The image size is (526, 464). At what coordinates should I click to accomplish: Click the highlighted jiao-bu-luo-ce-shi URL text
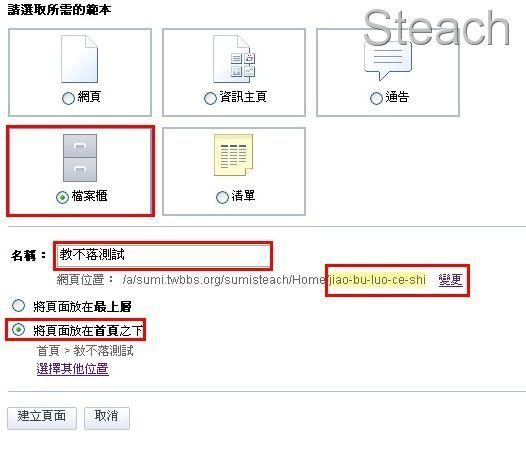377,279
